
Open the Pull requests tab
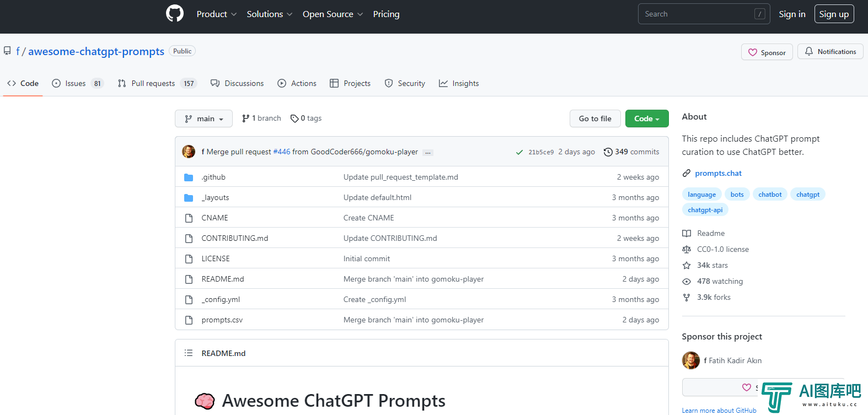[x=157, y=84]
